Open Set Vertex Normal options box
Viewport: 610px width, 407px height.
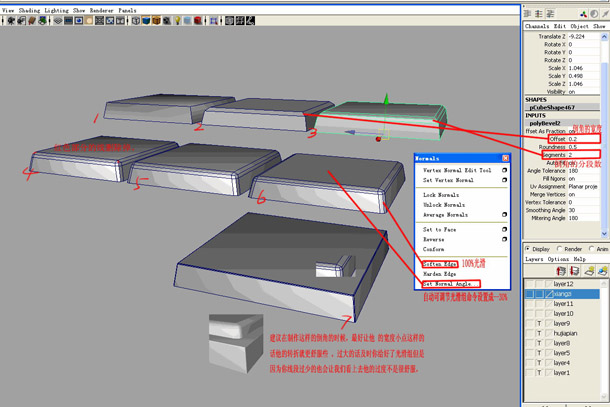[x=504, y=180]
